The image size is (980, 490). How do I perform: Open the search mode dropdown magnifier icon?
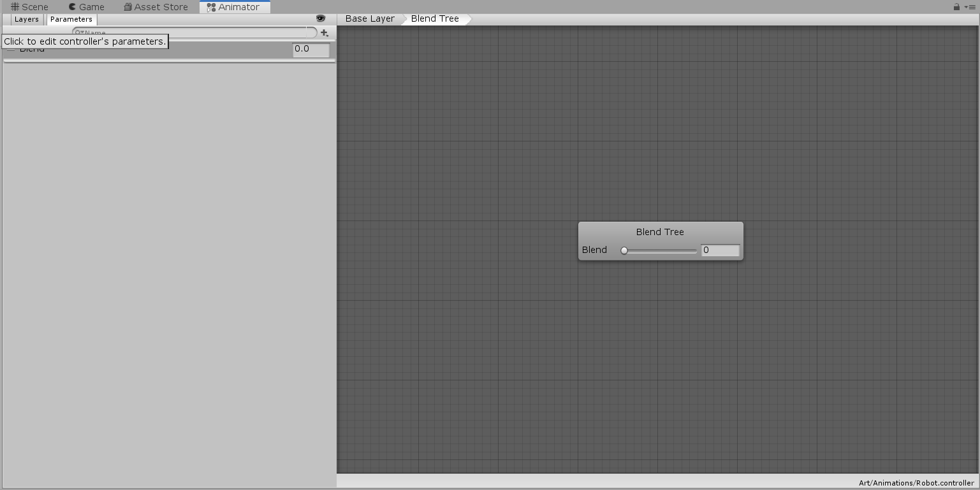(79, 32)
